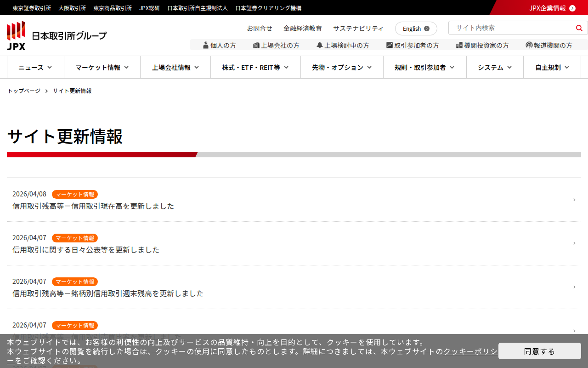The image size is (588, 368).
Task: Click the person icon for 個人の方
Action: [206, 45]
